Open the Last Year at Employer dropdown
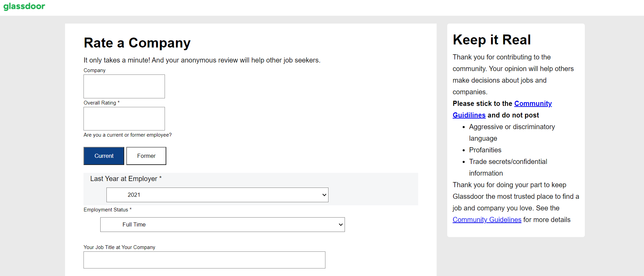 coord(217,195)
